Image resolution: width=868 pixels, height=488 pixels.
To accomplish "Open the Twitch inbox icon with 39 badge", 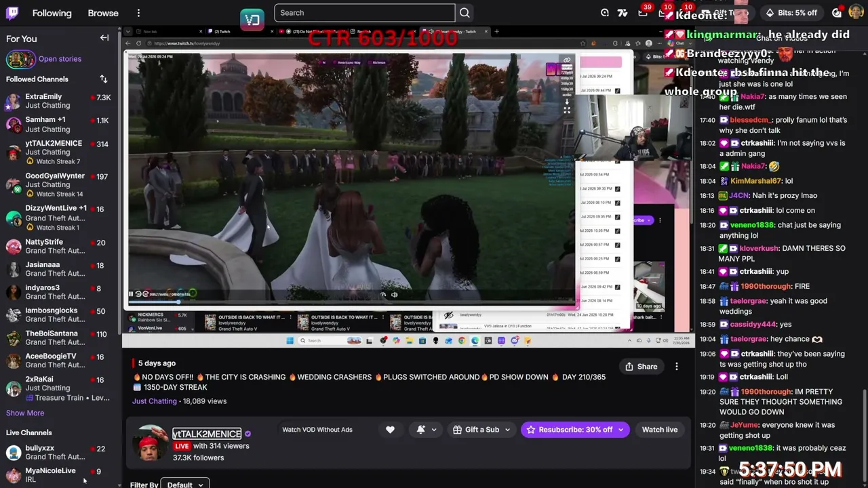I will point(642,13).
